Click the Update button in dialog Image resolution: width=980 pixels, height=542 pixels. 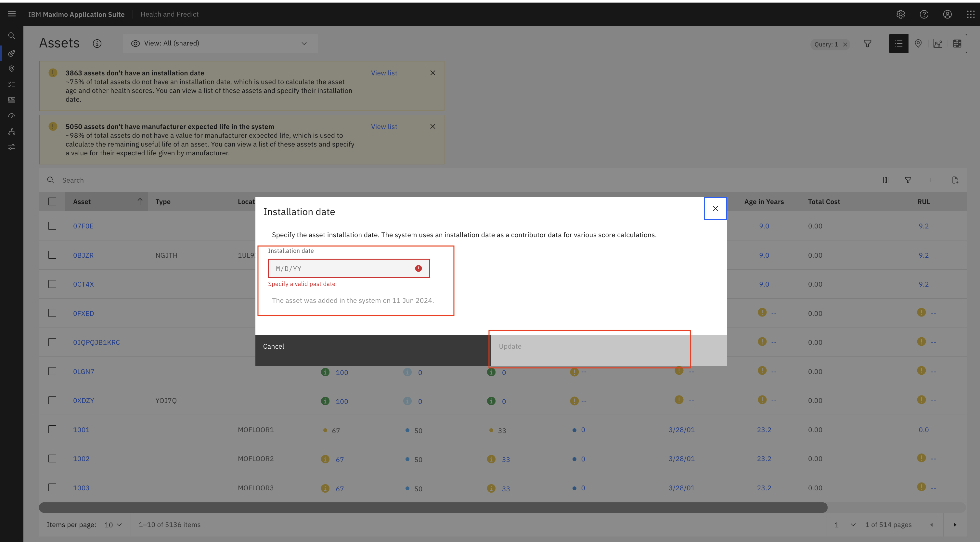coord(609,350)
